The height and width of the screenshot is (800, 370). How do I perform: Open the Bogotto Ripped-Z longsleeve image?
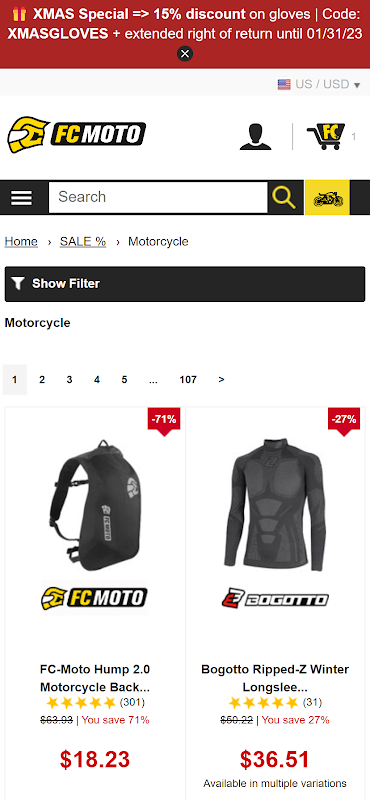(x=275, y=505)
